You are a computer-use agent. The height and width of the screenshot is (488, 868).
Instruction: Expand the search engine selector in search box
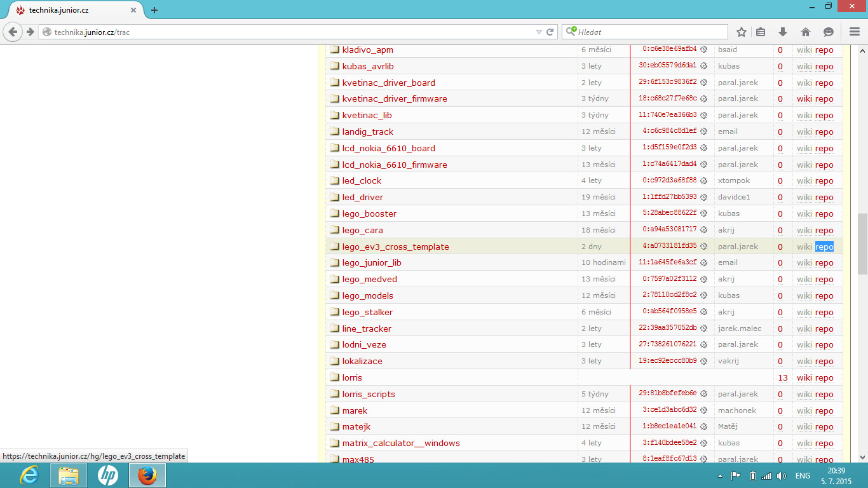(x=571, y=31)
